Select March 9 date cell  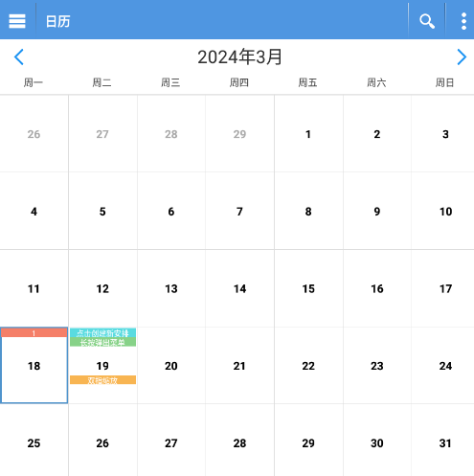pos(377,211)
